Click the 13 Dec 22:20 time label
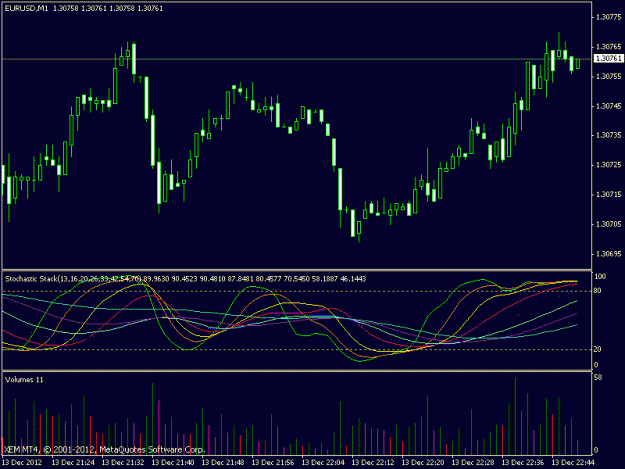Viewport: 625px width, 469px height. coord(423,462)
